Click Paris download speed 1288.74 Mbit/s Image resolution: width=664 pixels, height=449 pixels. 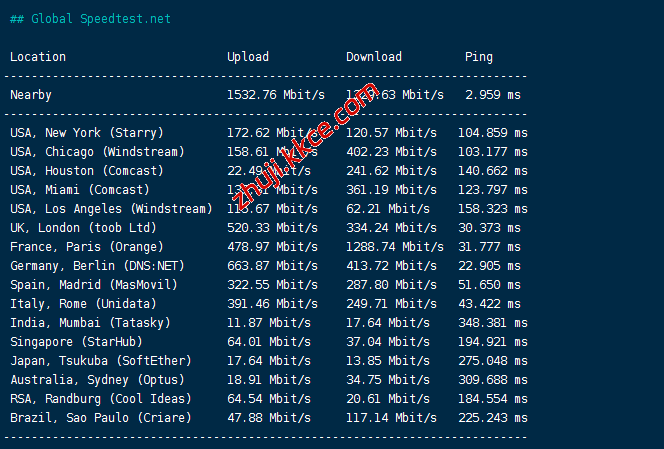395,247
